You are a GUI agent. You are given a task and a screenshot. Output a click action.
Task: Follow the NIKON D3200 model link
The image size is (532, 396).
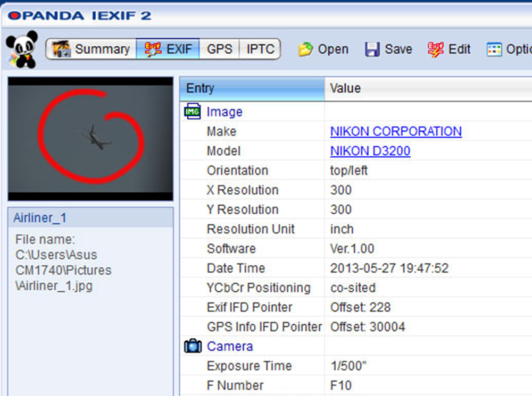(x=370, y=151)
